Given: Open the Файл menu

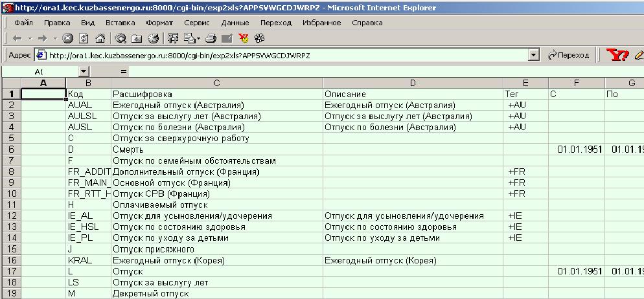Looking at the screenshot, I should (x=23, y=23).
